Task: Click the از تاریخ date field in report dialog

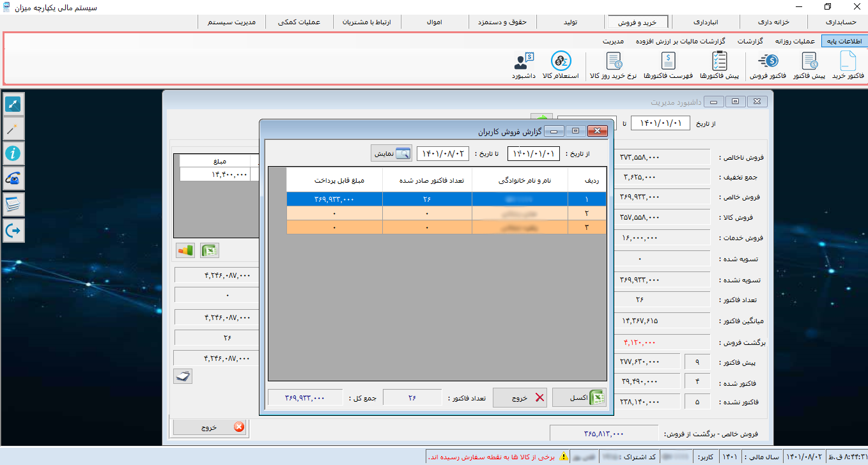Action: pos(534,154)
